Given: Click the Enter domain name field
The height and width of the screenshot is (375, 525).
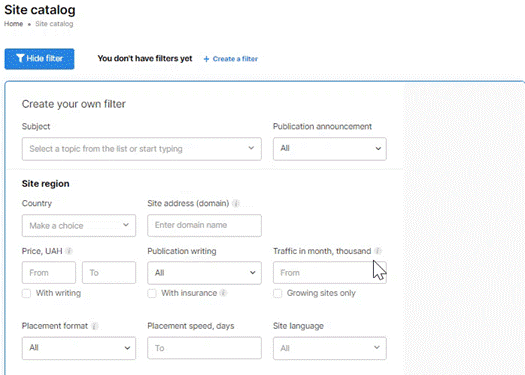Looking at the screenshot, I should pyautogui.click(x=204, y=225).
